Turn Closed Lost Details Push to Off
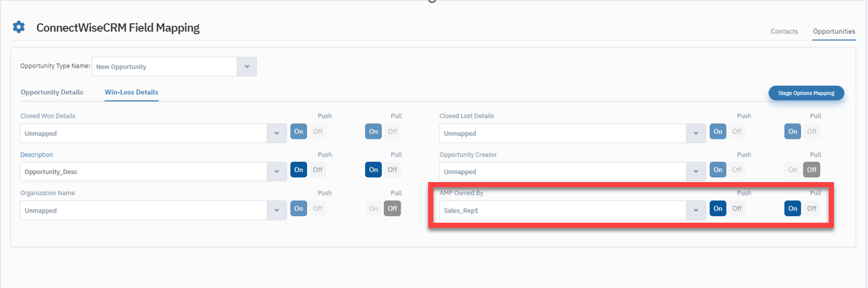The width and height of the screenshot is (868, 288). pyautogui.click(x=737, y=131)
